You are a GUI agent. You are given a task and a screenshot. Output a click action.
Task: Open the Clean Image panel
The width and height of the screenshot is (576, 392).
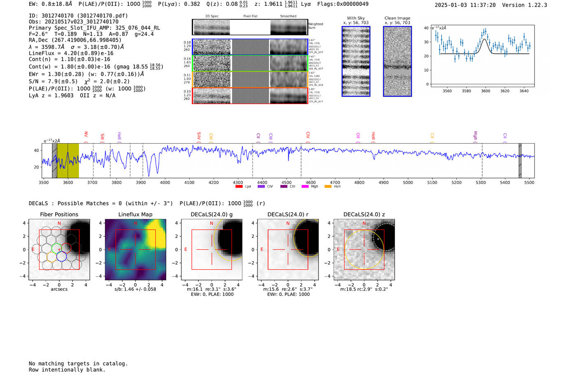pyautogui.click(x=397, y=61)
